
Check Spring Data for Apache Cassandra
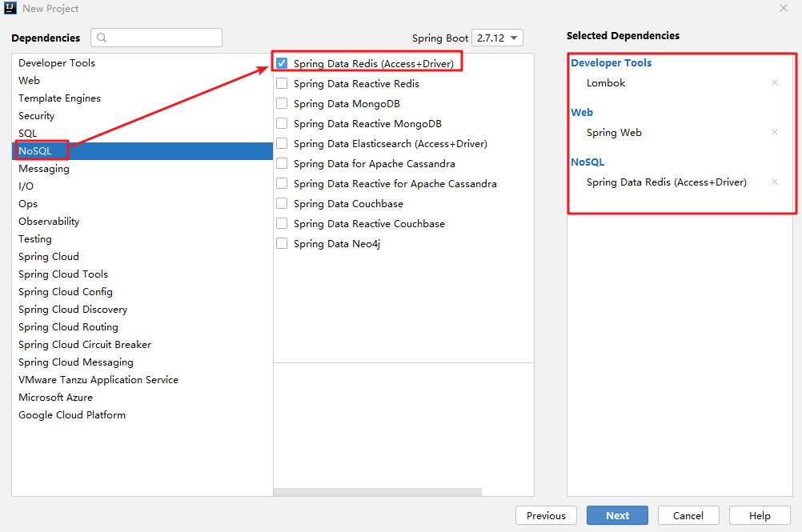tap(282, 163)
